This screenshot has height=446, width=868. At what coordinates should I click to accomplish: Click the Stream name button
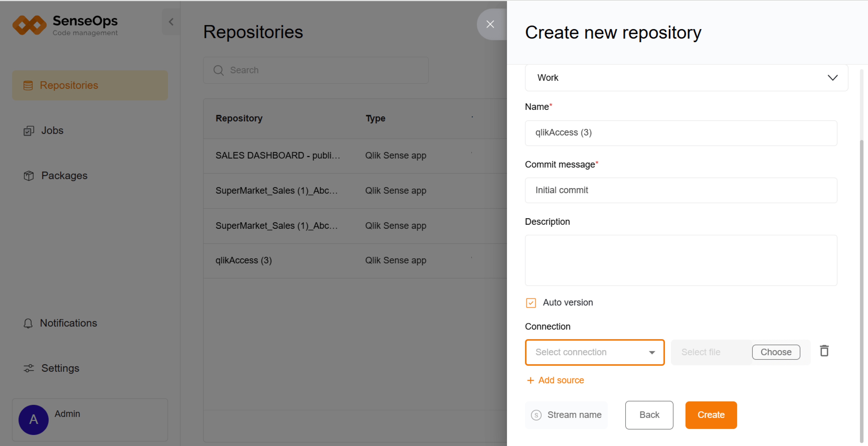[566, 415]
